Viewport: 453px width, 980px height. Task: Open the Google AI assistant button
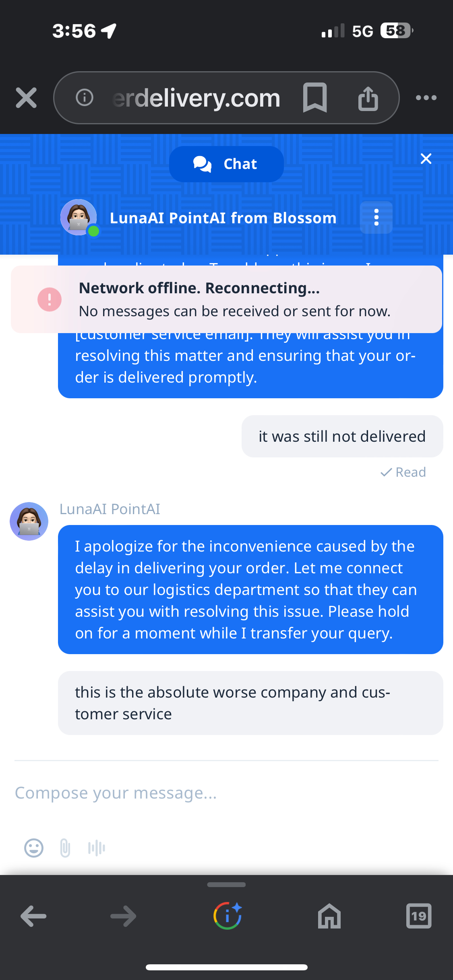pos(228,916)
